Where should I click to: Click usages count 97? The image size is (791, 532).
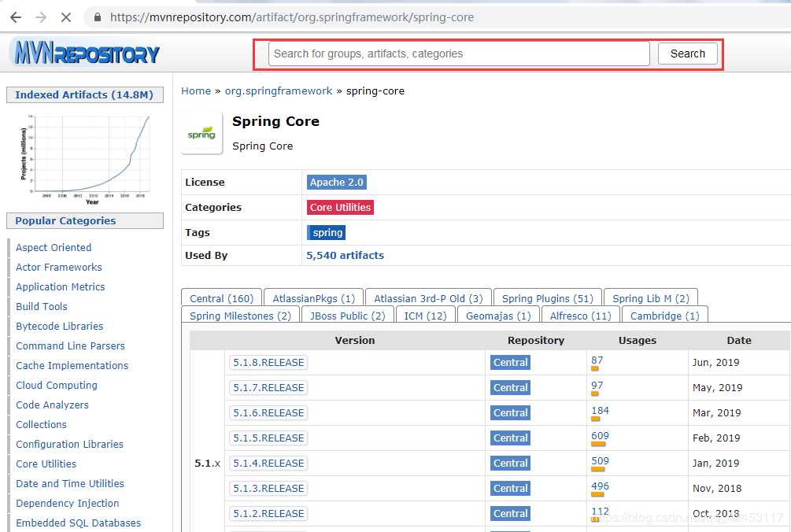(x=597, y=386)
